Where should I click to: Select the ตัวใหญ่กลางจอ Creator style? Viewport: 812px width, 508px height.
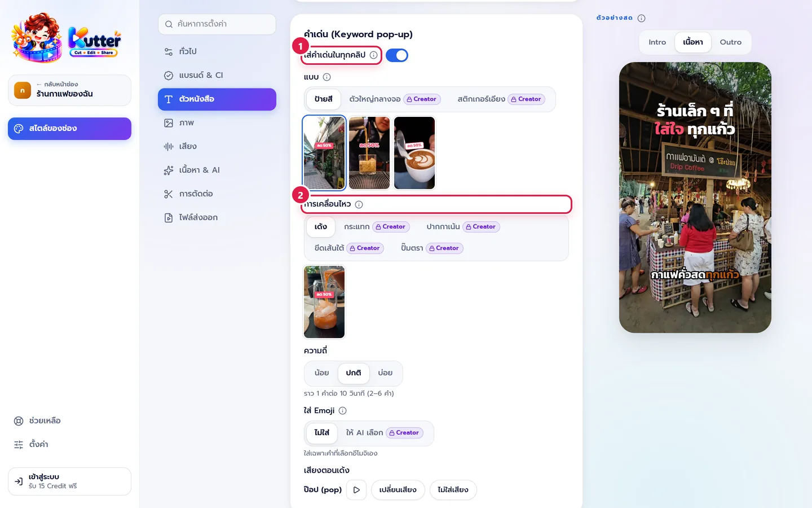pos(395,99)
